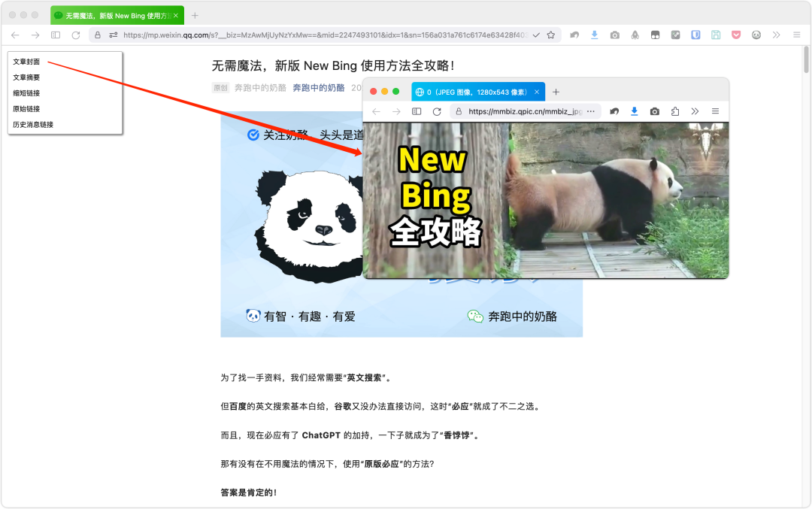Click camera icon in popup window toolbar

pos(655,111)
